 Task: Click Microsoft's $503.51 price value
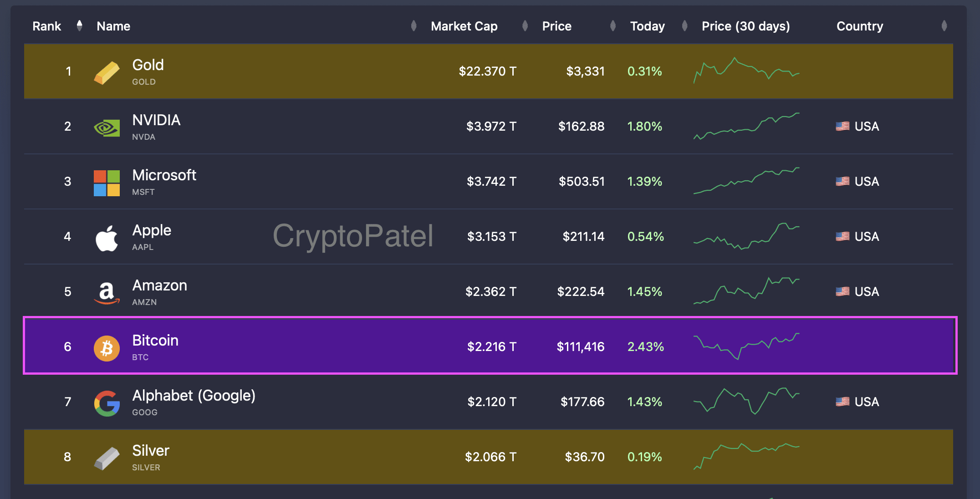(582, 181)
